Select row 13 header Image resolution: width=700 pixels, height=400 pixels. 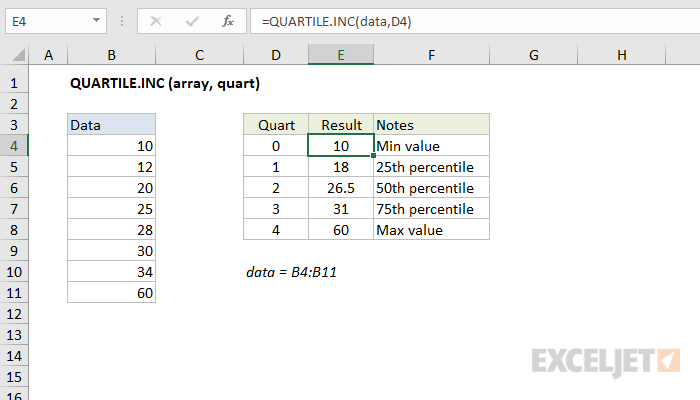pyautogui.click(x=14, y=334)
